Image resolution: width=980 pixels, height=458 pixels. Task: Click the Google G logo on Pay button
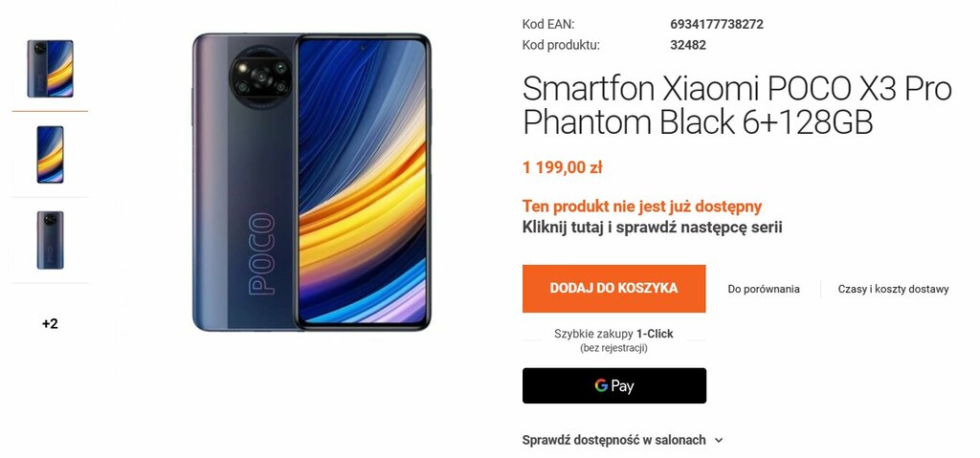coord(601,385)
